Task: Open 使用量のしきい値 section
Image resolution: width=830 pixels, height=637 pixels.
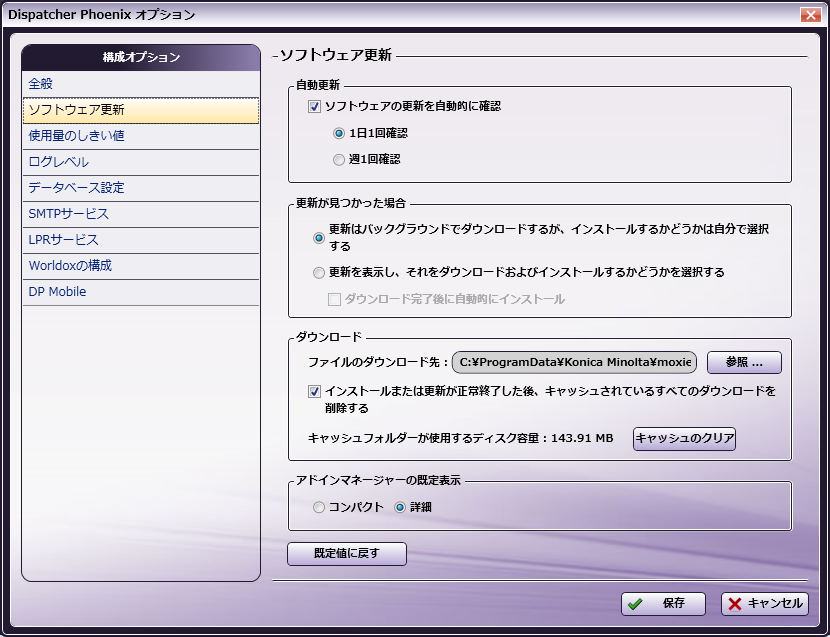Action: click(141, 136)
